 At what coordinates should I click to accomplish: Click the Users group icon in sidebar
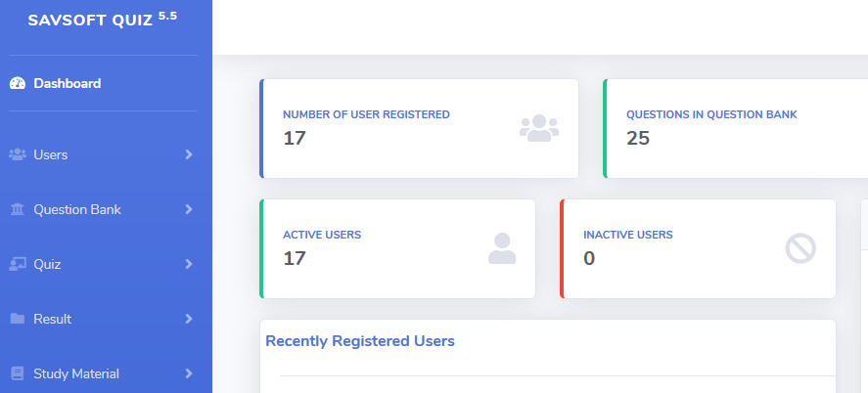[18, 154]
